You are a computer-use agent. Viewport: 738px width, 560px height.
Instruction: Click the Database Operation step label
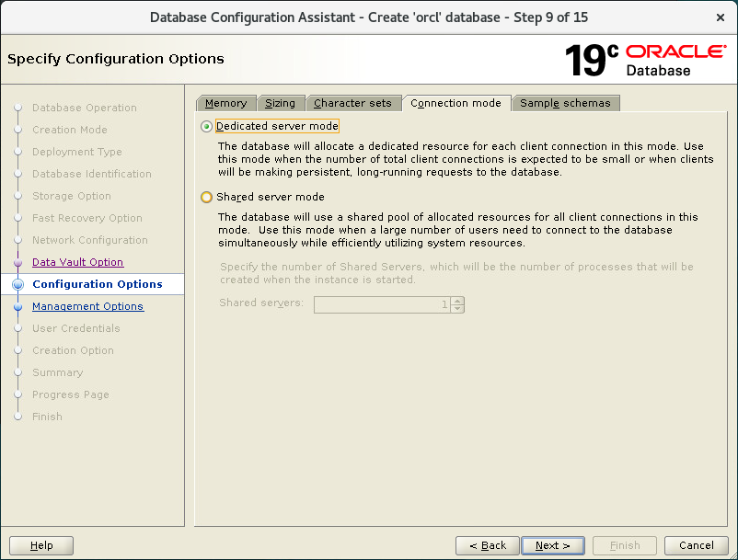[85, 108]
